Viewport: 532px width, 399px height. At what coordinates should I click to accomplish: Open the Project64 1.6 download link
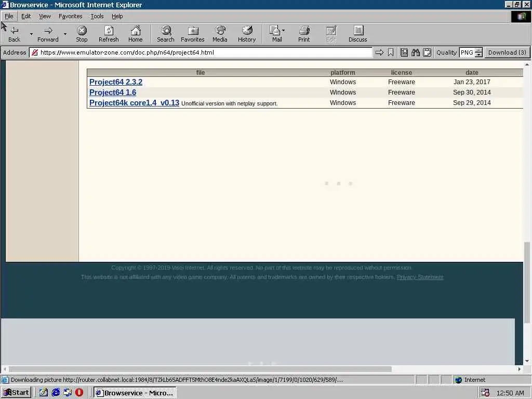(113, 92)
